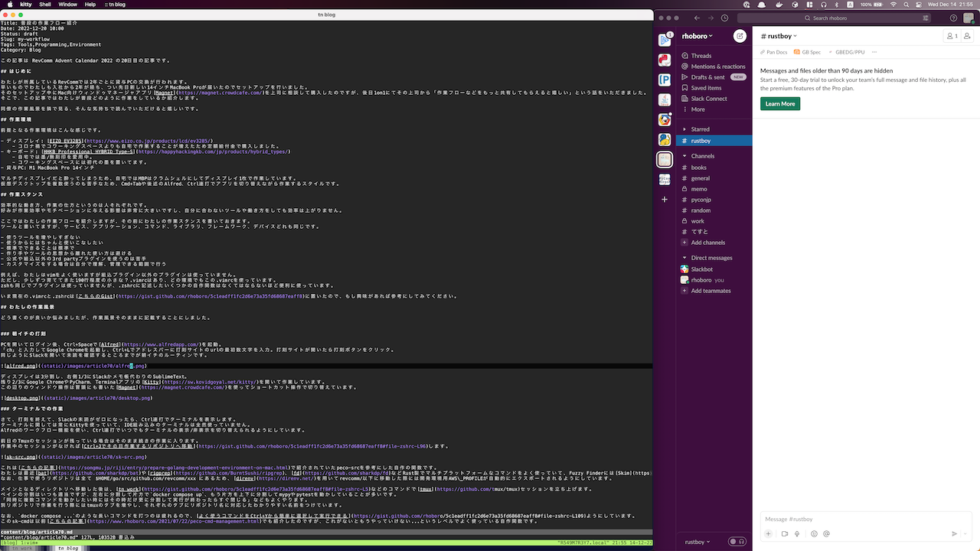Image resolution: width=980 pixels, height=551 pixels.
Task: Open the Window menu in menu bar
Action: 67,5
